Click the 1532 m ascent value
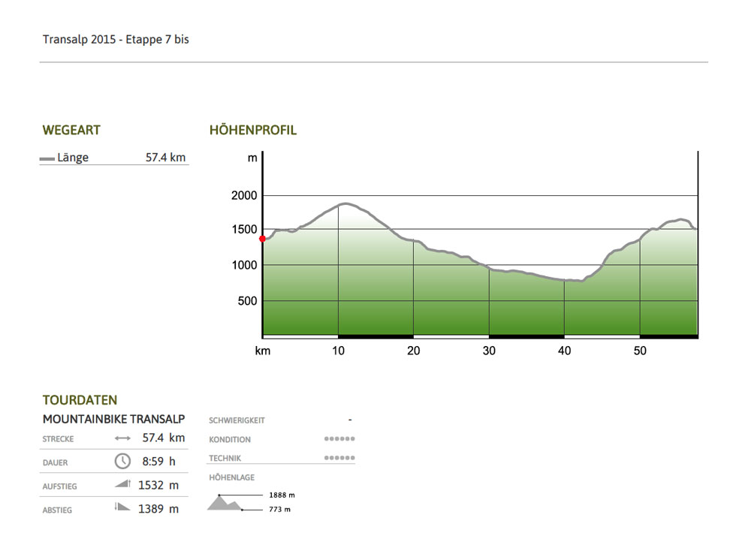751x560 pixels. 158,485
